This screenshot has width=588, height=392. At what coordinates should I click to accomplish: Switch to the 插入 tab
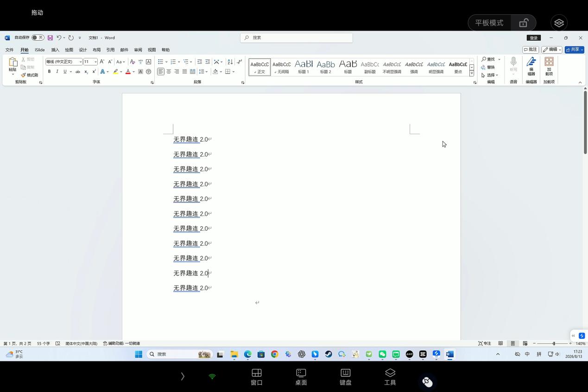click(55, 50)
